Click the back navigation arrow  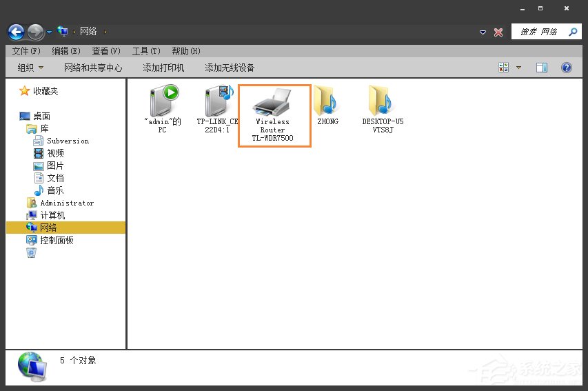click(16, 32)
